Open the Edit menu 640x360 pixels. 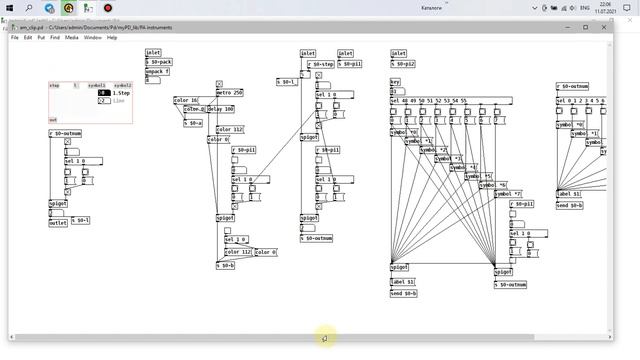tap(28, 38)
